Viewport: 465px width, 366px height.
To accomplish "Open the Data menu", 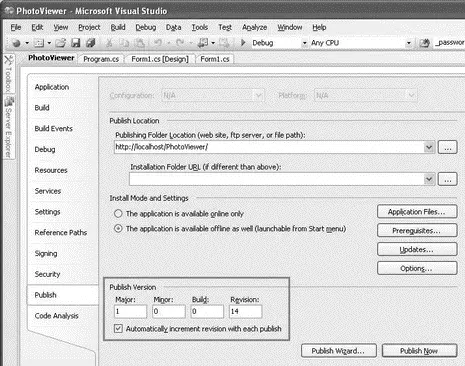I will [173, 27].
